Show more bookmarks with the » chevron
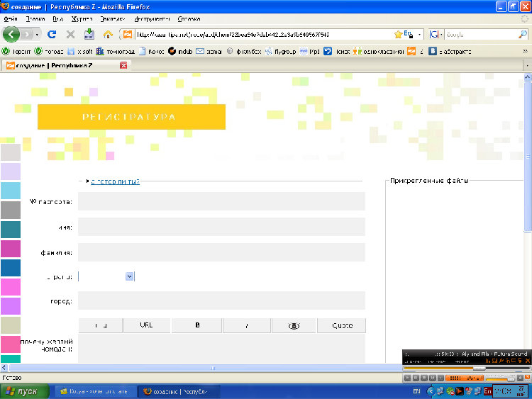The height and width of the screenshot is (399, 532). point(525,51)
